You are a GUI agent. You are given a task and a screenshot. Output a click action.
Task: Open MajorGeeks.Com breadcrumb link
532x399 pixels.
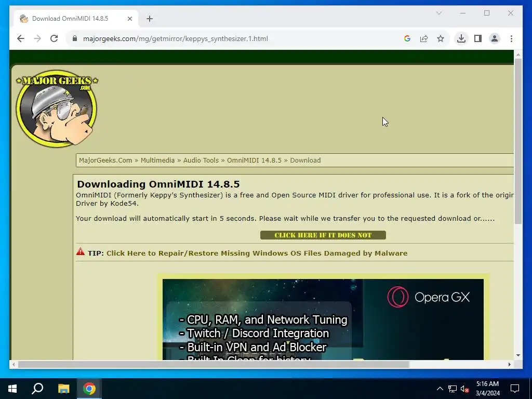(105, 161)
